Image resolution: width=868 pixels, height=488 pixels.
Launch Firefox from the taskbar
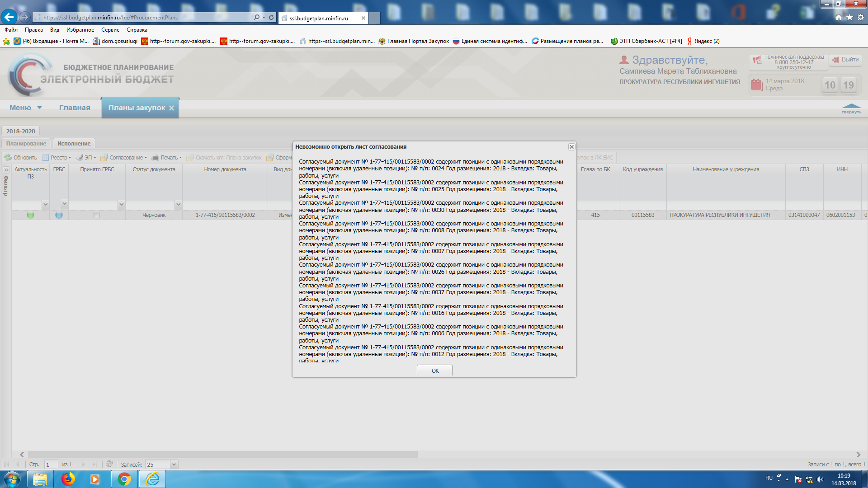pos(68,479)
